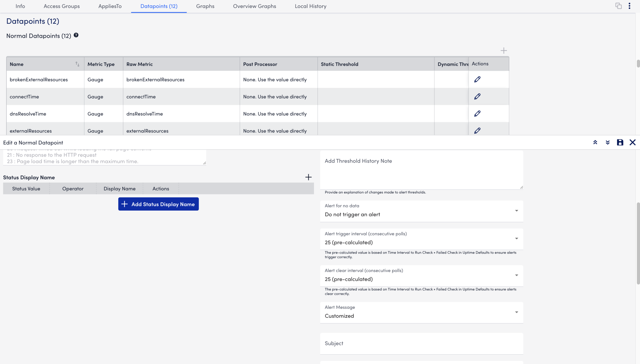
Task: Clone the module using copy icon
Action: pos(618,6)
